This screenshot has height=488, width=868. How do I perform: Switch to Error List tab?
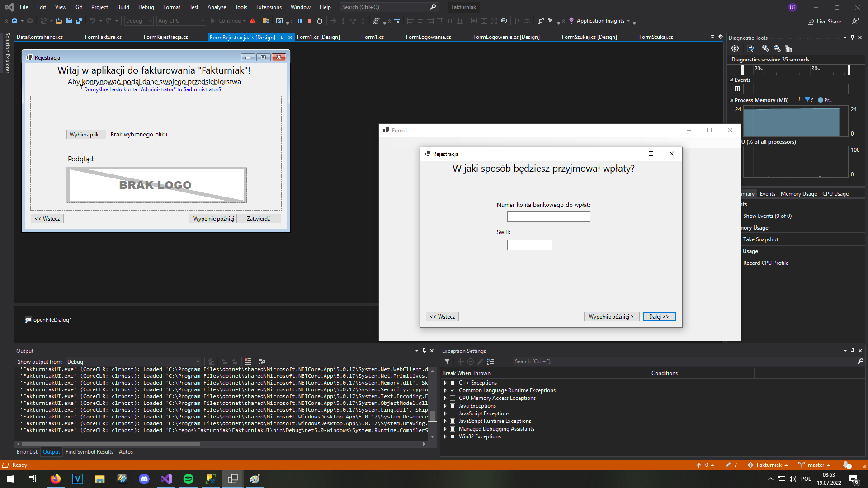(x=27, y=452)
